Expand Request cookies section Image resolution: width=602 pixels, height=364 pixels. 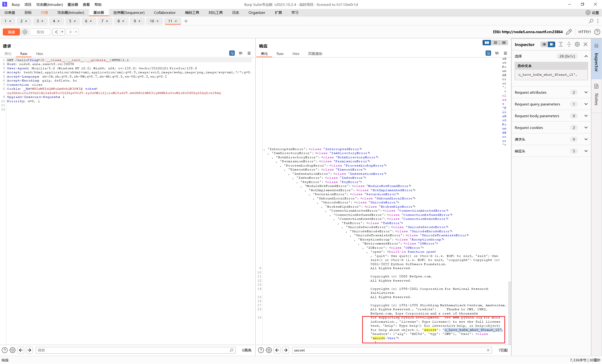tap(586, 127)
